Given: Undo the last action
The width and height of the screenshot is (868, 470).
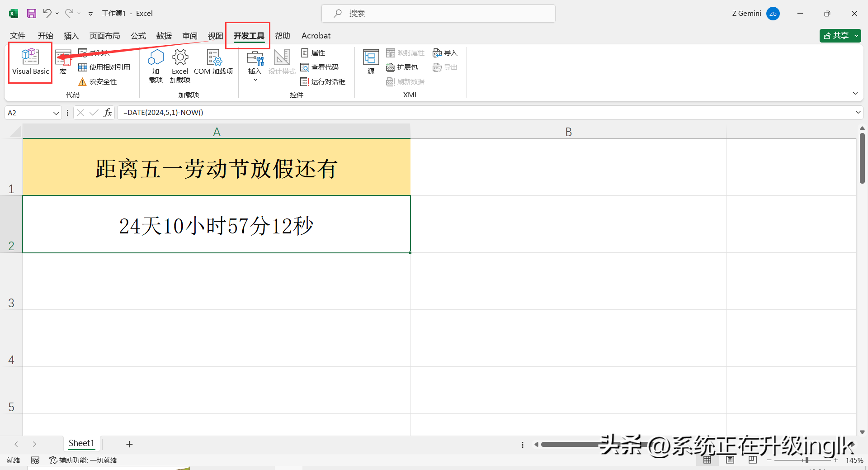Looking at the screenshot, I should point(47,14).
